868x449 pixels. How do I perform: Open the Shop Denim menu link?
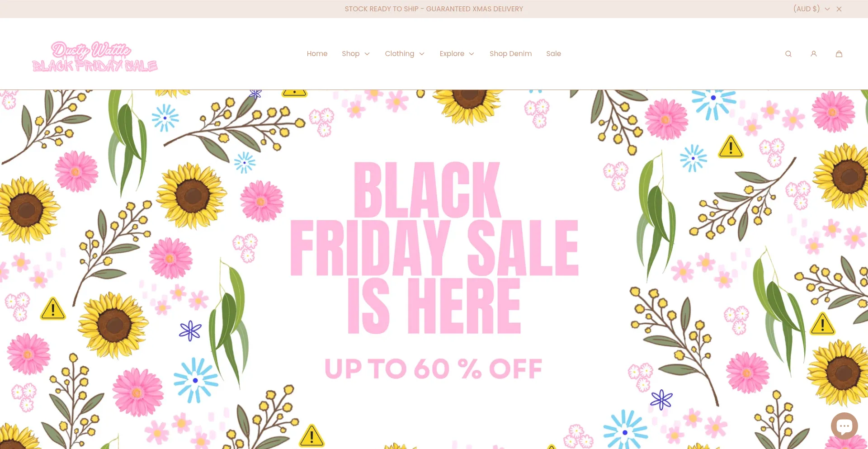(510, 54)
